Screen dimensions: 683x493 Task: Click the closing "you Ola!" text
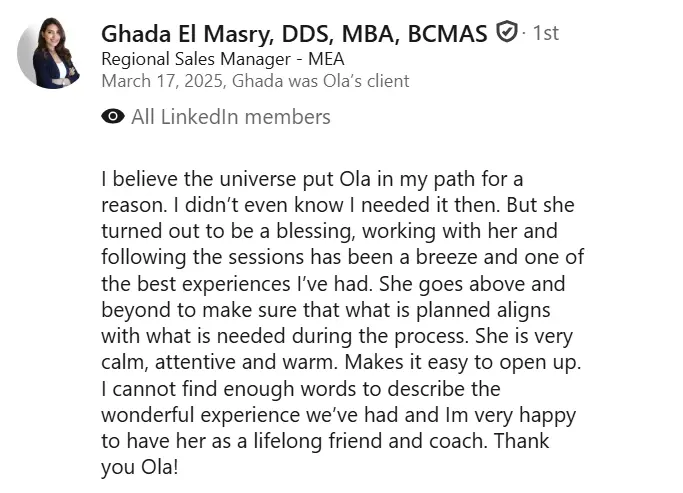click(x=139, y=467)
